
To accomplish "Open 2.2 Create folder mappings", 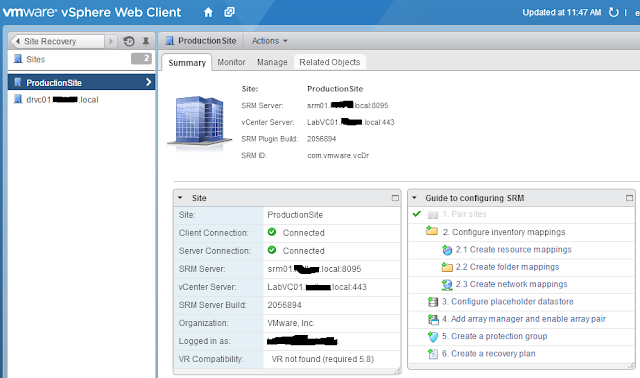I will (x=507, y=267).
